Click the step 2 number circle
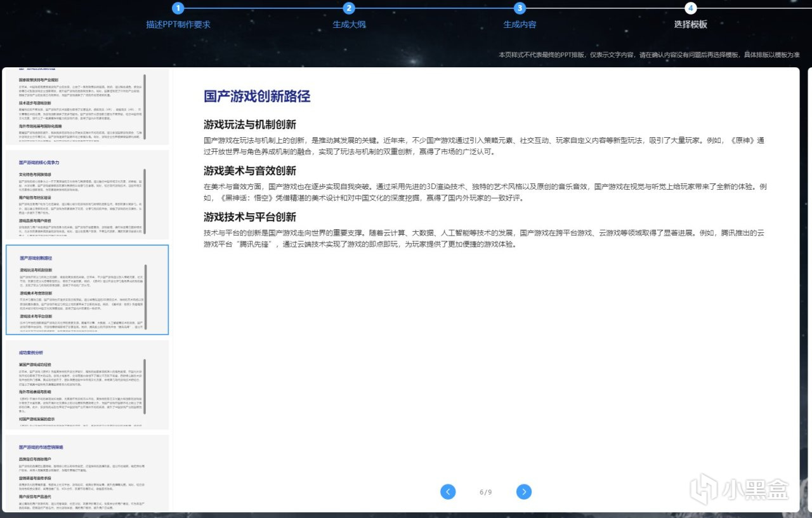The height and width of the screenshot is (518, 812). 349,8
